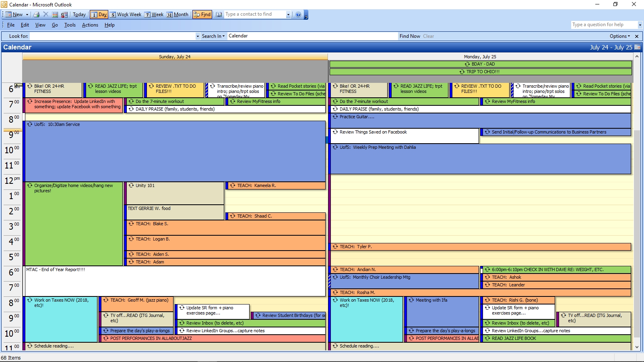Click the date navigator icon beside July 24 - July 25
Image resolution: width=644 pixels, height=362 pixels.
pyautogui.click(x=638, y=47)
